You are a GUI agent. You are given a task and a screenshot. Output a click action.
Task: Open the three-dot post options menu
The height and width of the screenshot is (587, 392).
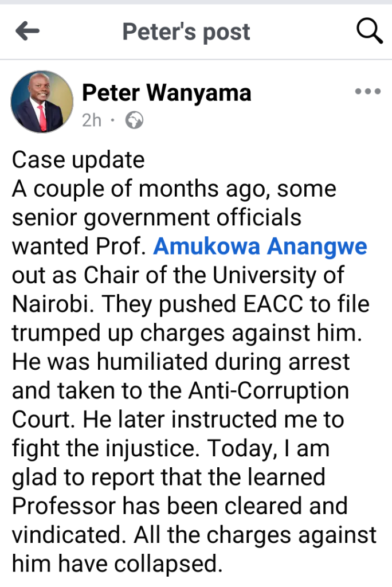pyautogui.click(x=367, y=91)
